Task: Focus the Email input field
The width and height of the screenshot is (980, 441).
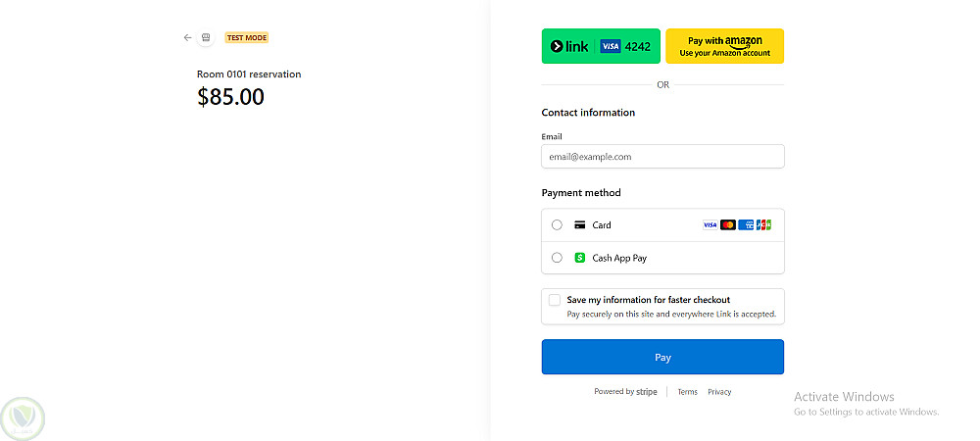Action: 662,157
